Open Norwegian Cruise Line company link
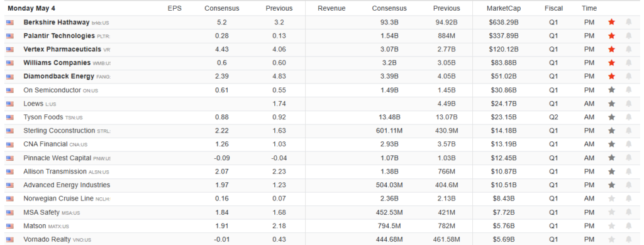644x245 pixels. 58,199
